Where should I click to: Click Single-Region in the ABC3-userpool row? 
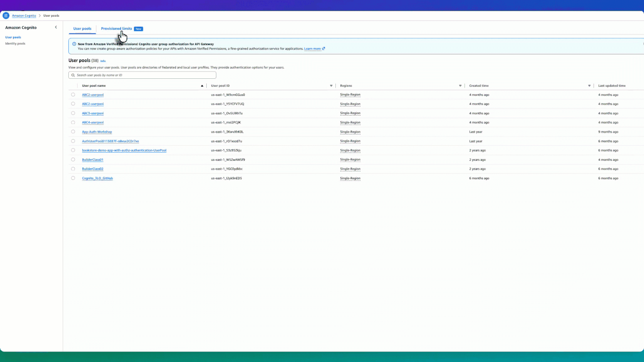click(x=350, y=113)
